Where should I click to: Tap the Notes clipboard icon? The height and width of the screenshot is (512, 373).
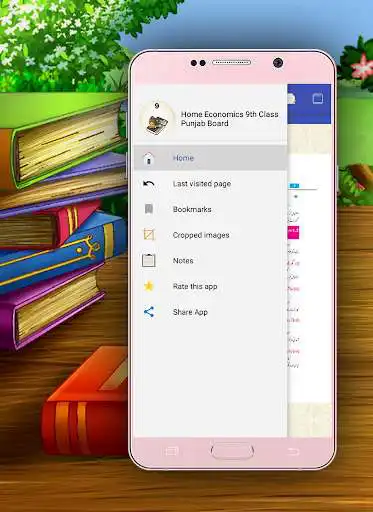[149, 260]
